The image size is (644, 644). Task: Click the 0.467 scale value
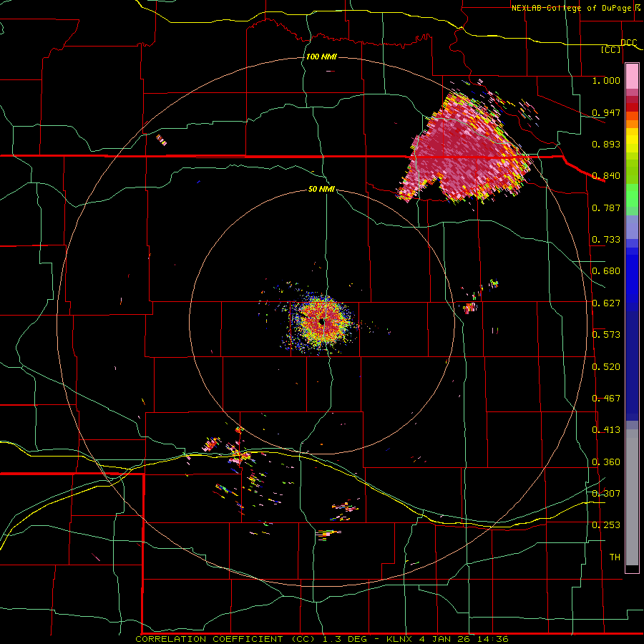[606, 399]
